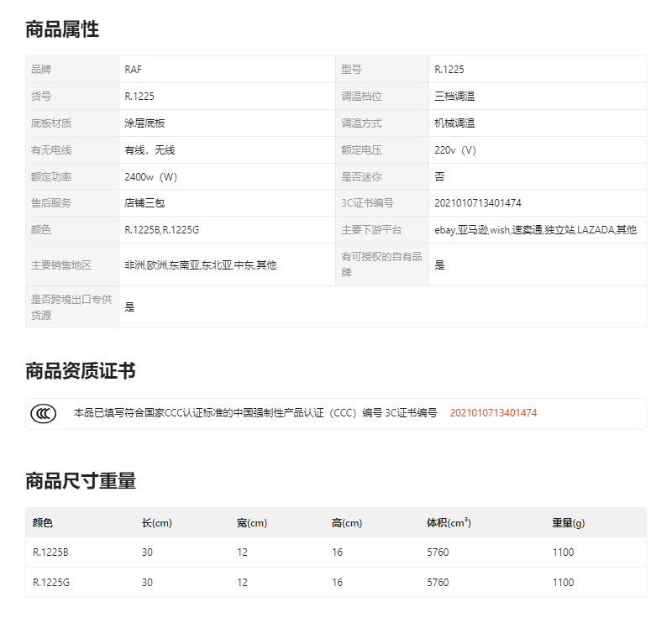This screenshot has height=623, width=672.
Task: Click the 额定电压 label cell
Action: [x=382, y=150]
